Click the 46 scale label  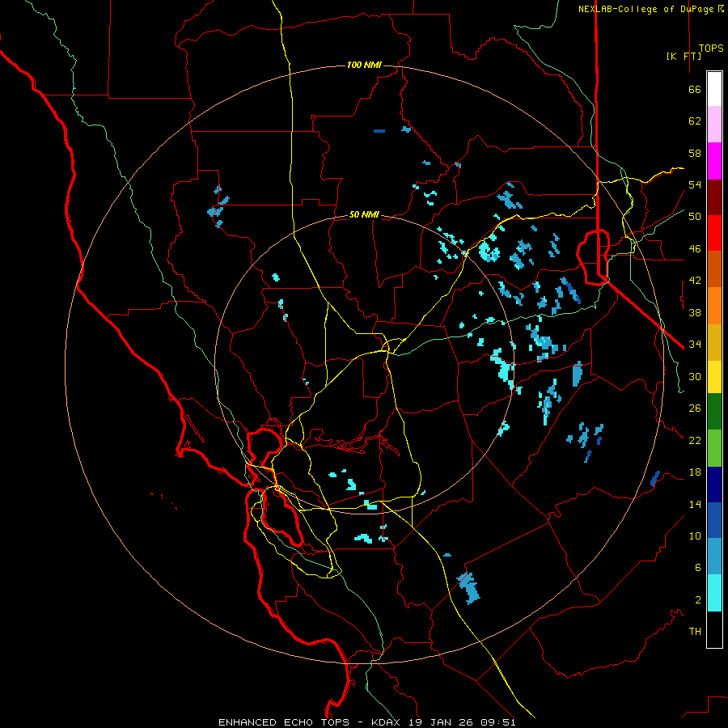(695, 249)
